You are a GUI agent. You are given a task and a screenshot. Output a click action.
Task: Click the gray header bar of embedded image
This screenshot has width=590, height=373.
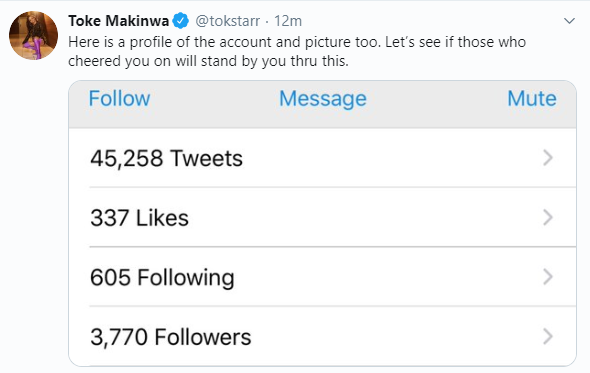pos(322,104)
